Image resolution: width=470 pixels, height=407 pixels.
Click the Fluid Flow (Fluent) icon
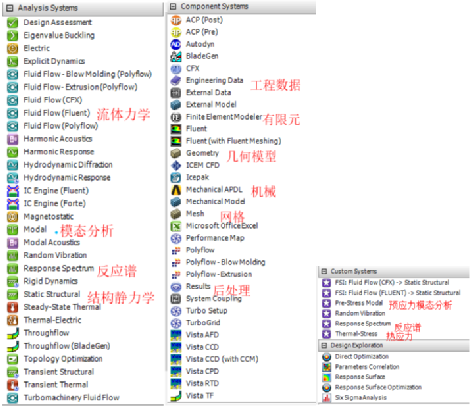coord(13,113)
